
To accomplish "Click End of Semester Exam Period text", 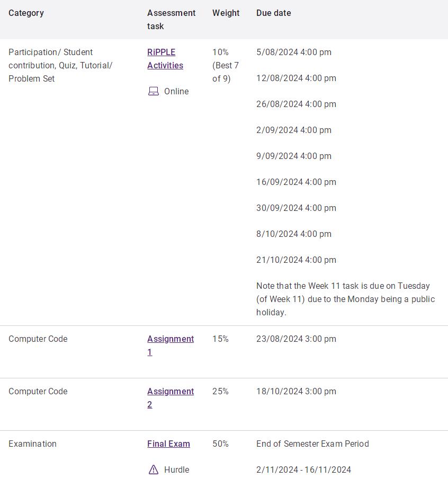I will tap(312, 444).
